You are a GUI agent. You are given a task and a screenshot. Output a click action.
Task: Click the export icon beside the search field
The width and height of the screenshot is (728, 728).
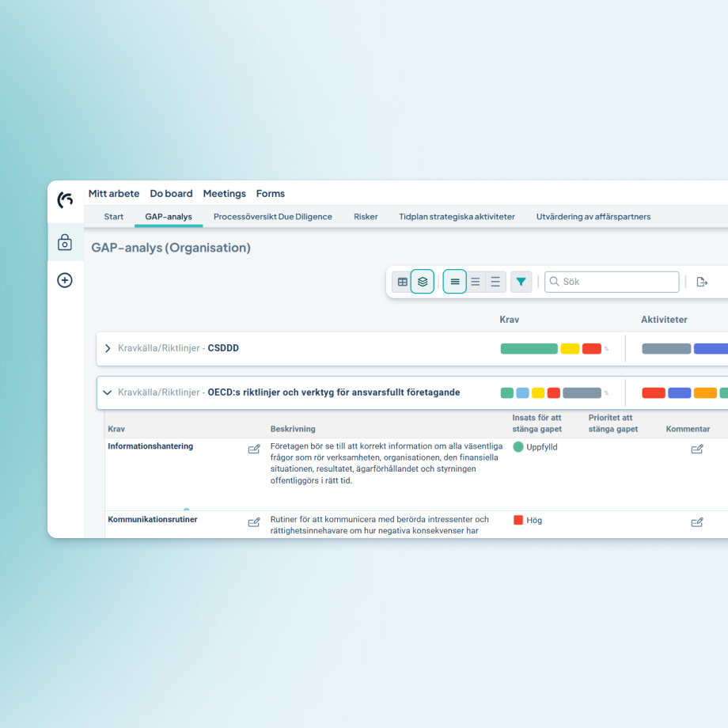pyautogui.click(x=703, y=282)
